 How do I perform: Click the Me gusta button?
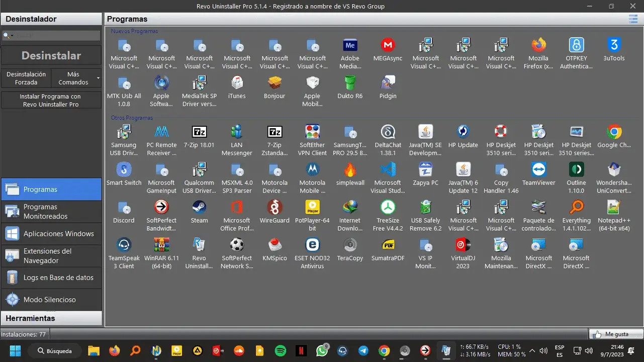[616, 334]
